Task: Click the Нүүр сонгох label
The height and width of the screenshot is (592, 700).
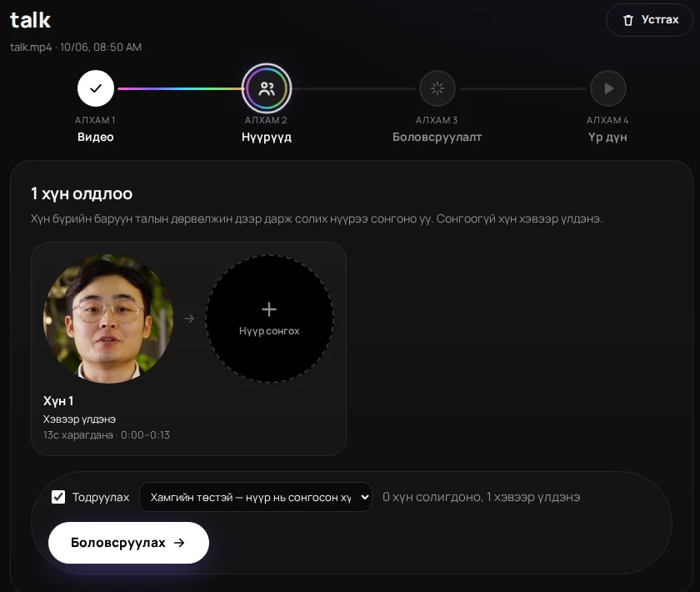Action: (269, 331)
